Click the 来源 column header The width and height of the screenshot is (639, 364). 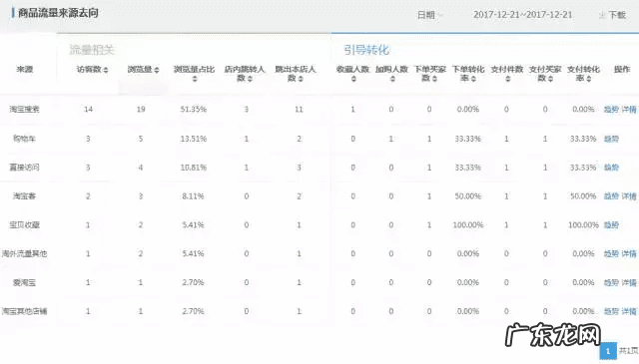coord(24,69)
